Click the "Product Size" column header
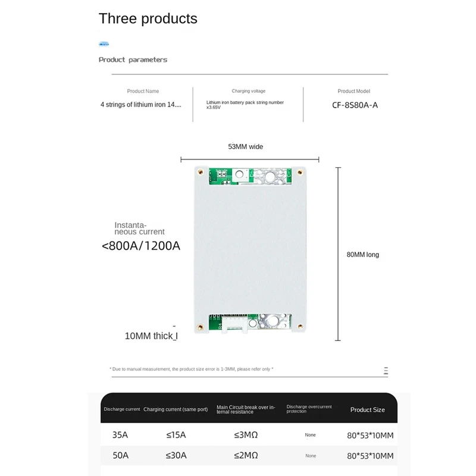This screenshot has width=476, height=476. coord(367,409)
